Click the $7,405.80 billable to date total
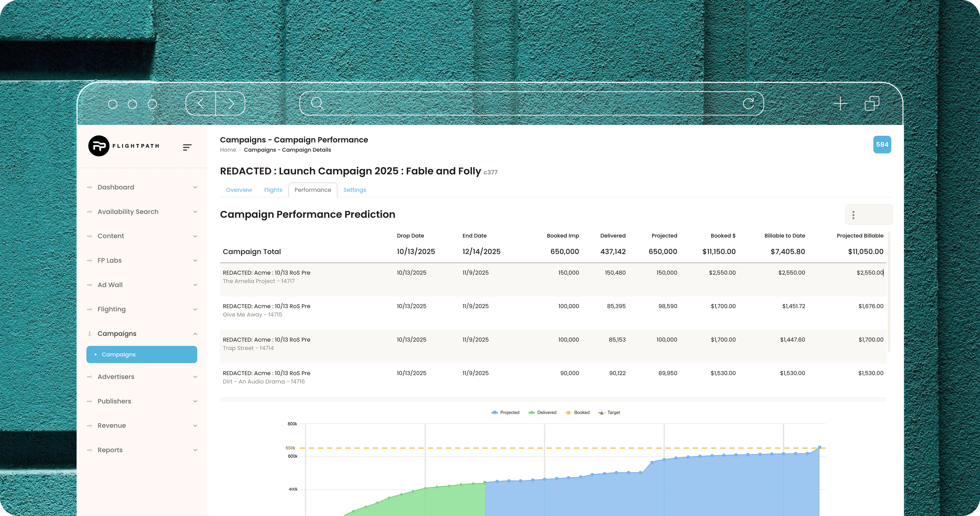The image size is (980, 516). [788, 252]
